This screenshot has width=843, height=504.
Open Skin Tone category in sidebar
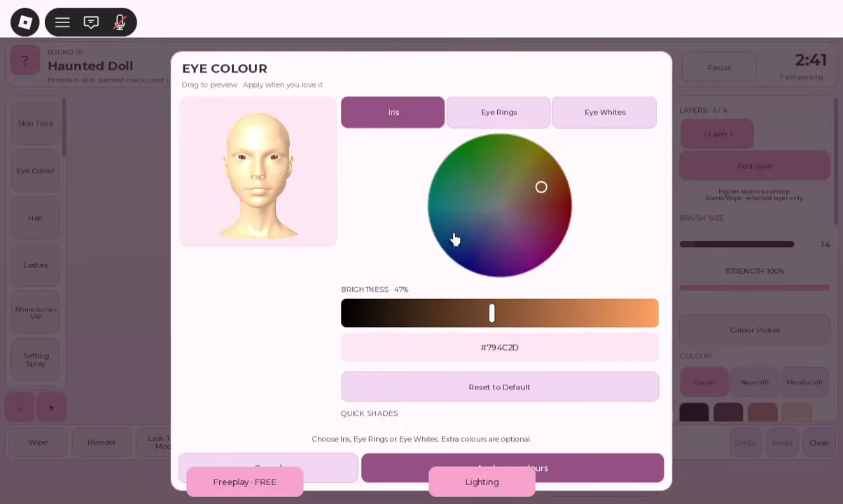click(x=35, y=123)
